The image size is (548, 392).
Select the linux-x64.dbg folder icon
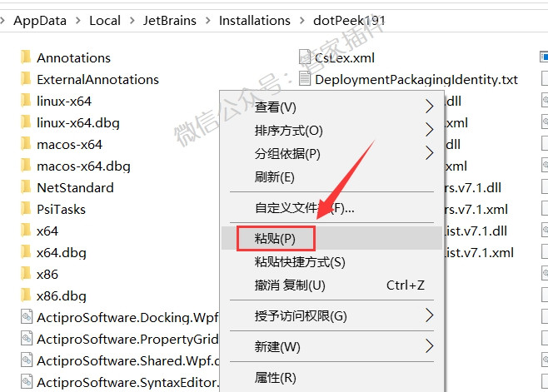coord(26,122)
